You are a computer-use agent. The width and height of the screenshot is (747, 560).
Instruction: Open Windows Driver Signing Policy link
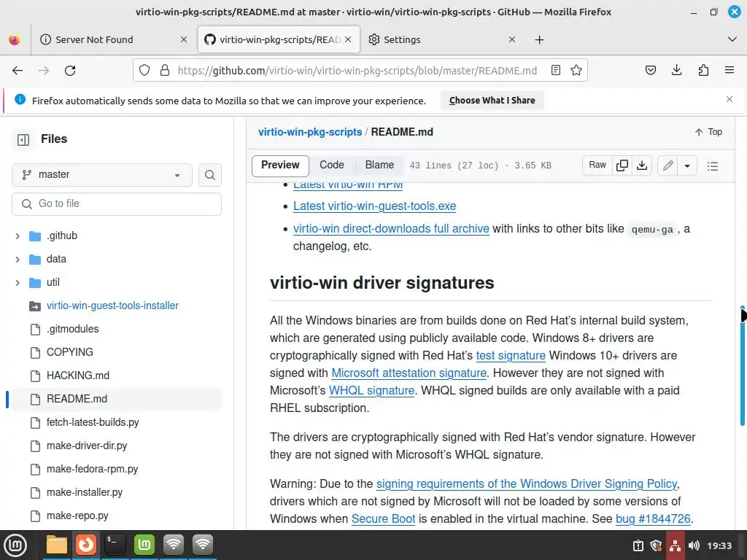tap(527, 484)
